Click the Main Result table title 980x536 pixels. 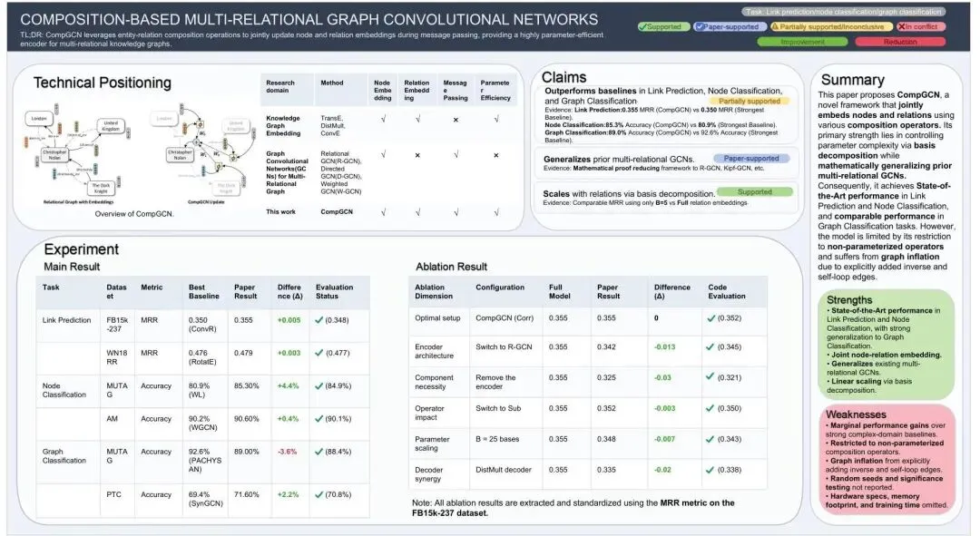pyautogui.click(x=72, y=267)
